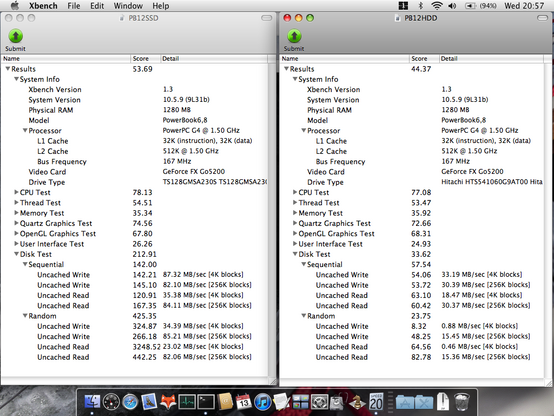Open the Help menu
This screenshot has width=554, height=416.
[160, 6]
